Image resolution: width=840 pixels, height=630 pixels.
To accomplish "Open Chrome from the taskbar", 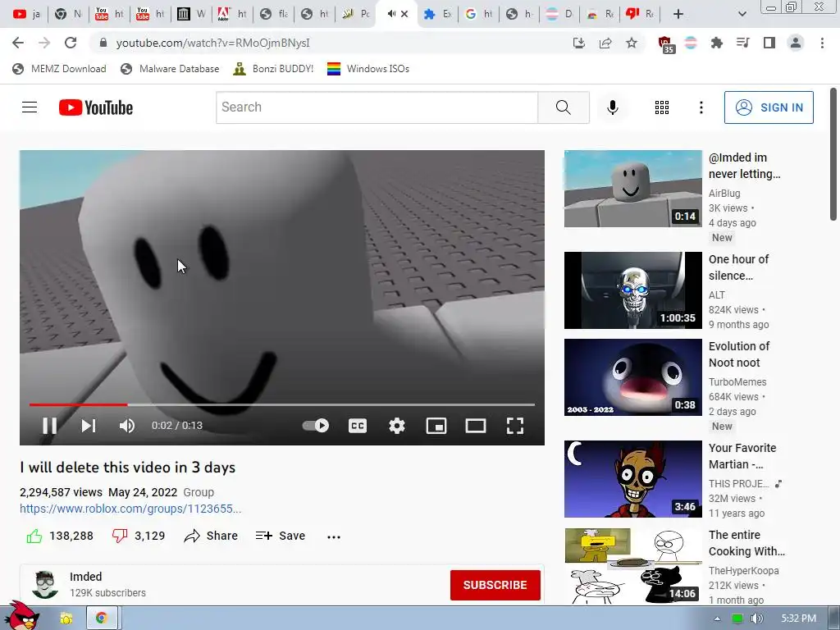I will tap(101, 619).
